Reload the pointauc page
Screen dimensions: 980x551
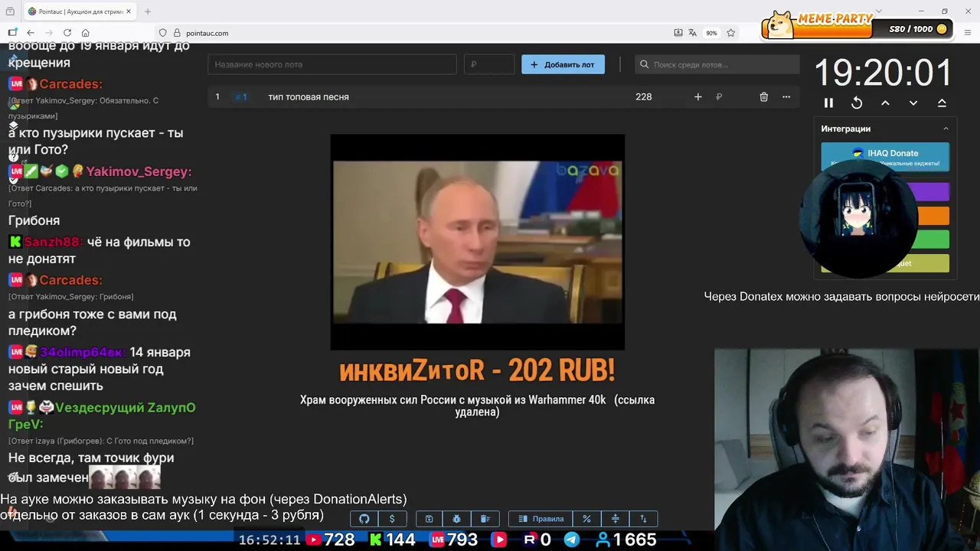pos(67,33)
